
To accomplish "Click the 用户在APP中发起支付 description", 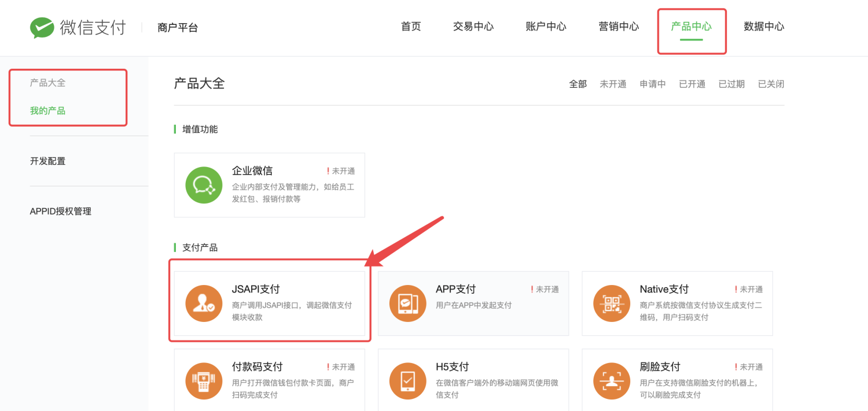I will (474, 305).
